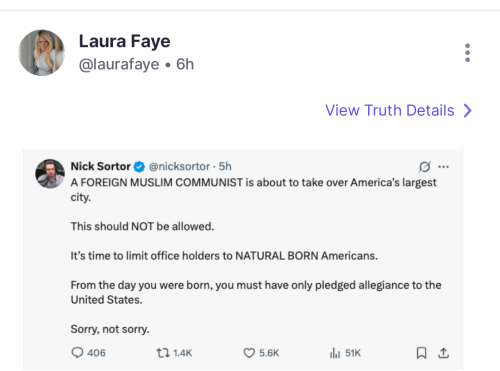Click the Nick Sortor author name
Image resolution: width=500 pixels, height=371 pixels.
pos(100,166)
